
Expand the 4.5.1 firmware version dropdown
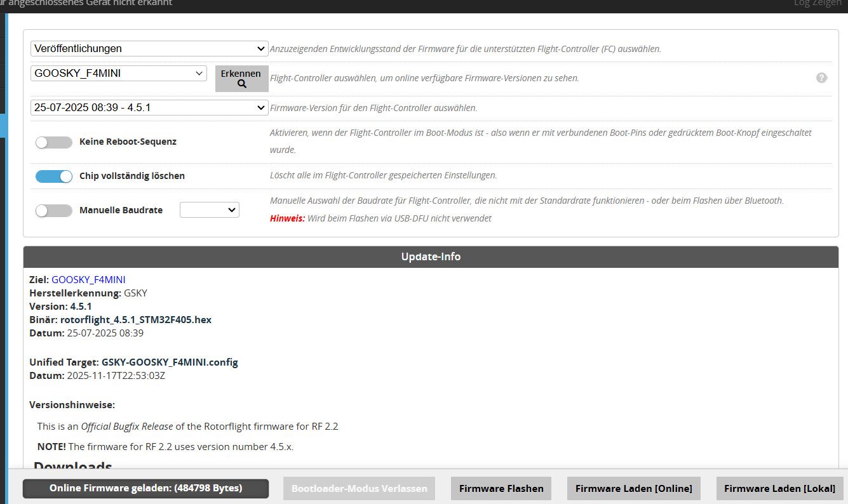pyautogui.click(x=149, y=108)
